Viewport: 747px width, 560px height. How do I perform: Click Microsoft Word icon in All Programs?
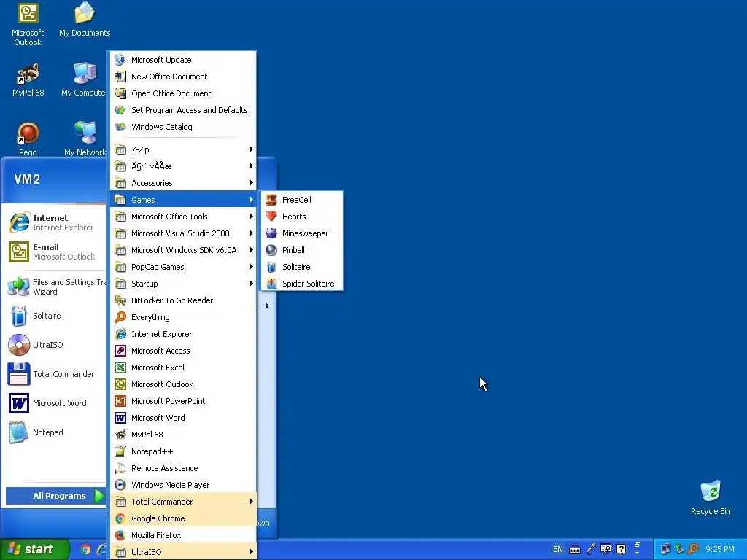[120, 418]
